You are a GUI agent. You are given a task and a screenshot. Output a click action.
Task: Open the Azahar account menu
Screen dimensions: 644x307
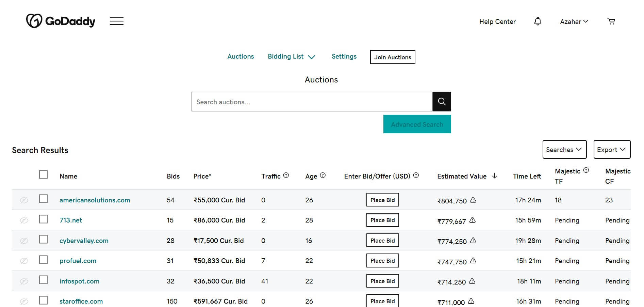574,21
